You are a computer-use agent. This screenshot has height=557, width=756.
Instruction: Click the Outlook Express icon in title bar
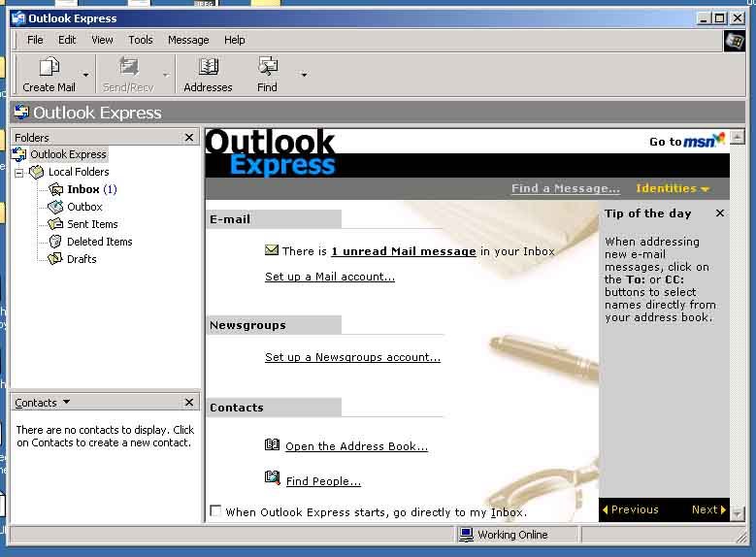pyautogui.click(x=18, y=18)
